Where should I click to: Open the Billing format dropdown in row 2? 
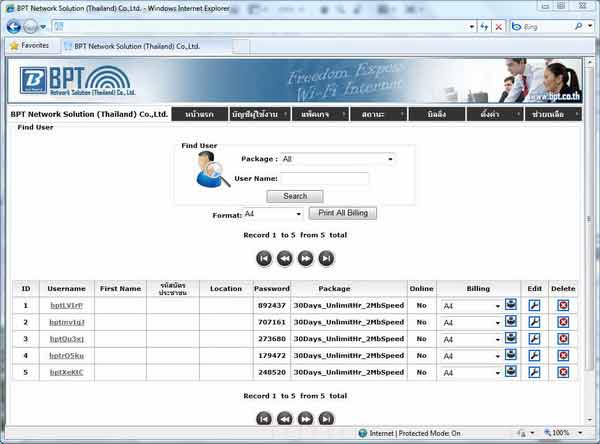coord(471,323)
